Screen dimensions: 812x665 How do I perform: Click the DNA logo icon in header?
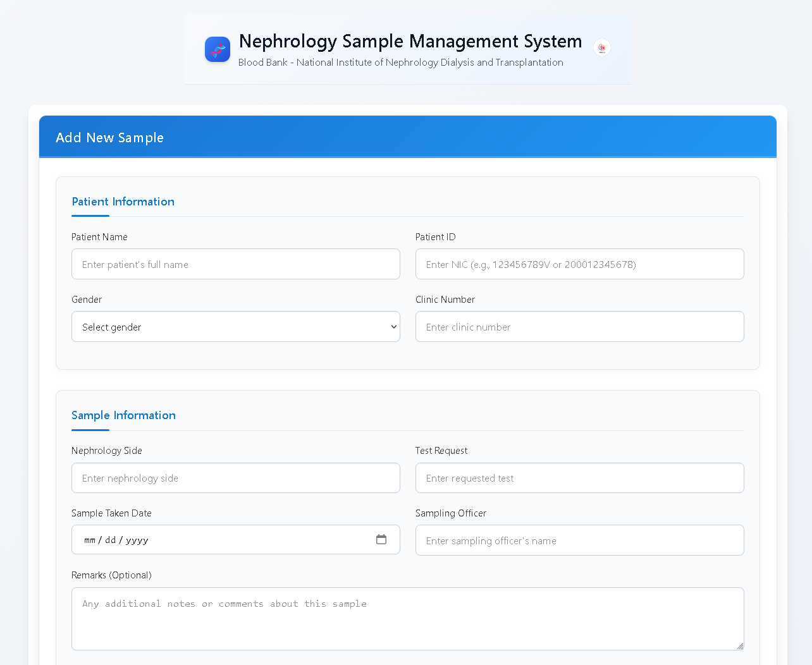point(218,49)
